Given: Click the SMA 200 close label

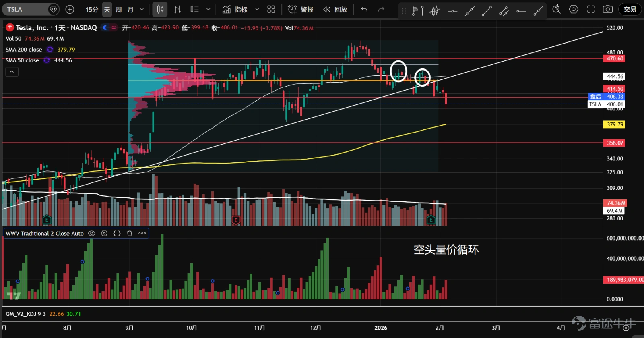Looking at the screenshot, I should 24,49.
